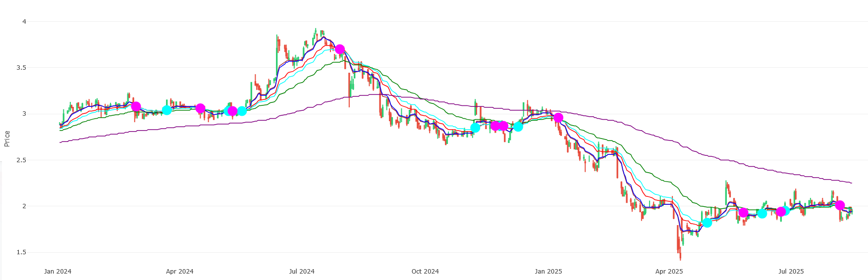Select the cyan marker just before Apr 2024

click(167, 110)
